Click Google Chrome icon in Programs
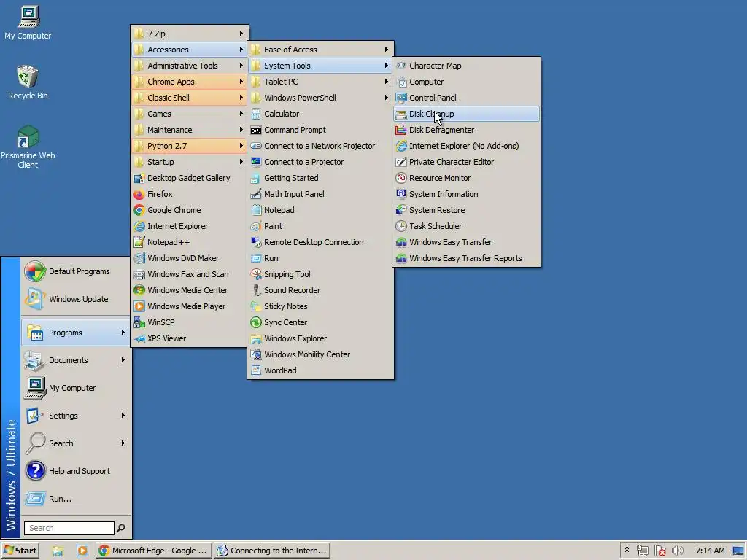Screen dimensions: 747x560 pyautogui.click(x=139, y=210)
